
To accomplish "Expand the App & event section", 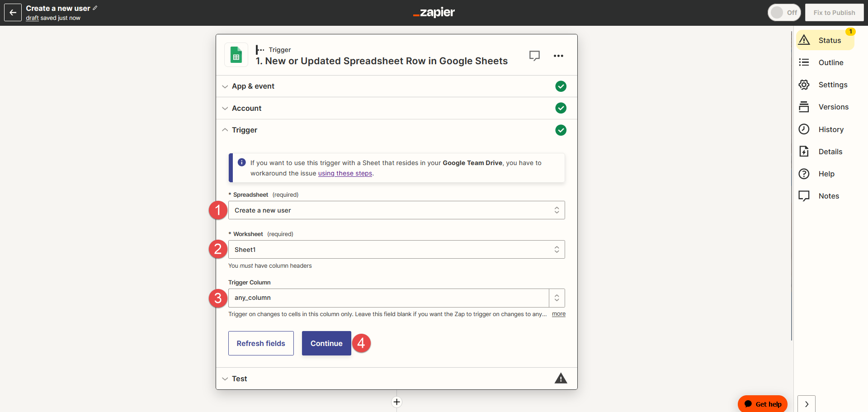I will 396,86.
